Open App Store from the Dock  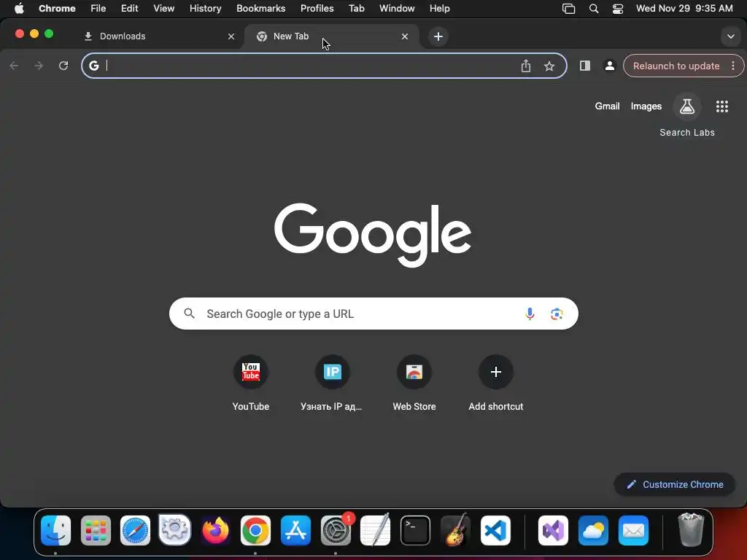click(295, 530)
